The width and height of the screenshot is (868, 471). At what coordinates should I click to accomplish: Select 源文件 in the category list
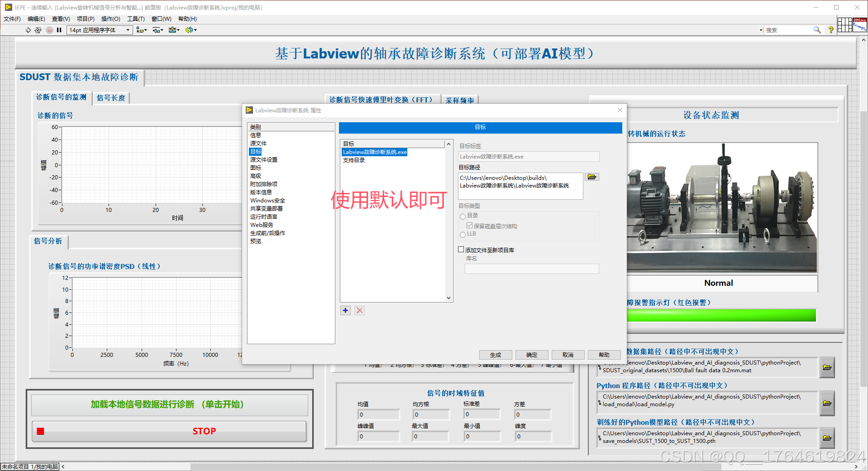[x=258, y=143]
